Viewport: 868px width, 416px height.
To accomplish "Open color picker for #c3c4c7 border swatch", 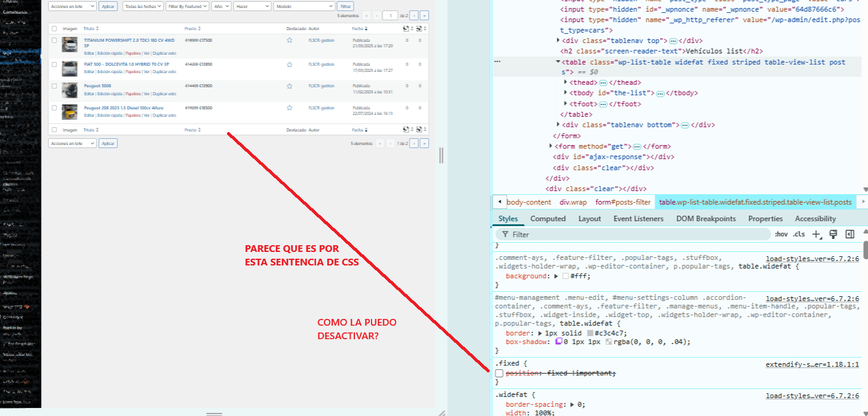I will point(591,333).
